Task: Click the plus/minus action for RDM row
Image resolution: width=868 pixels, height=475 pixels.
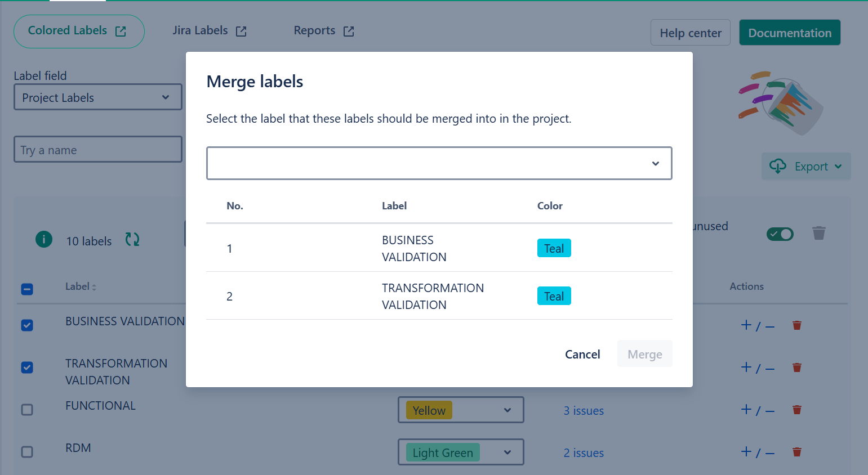Action: (757, 452)
